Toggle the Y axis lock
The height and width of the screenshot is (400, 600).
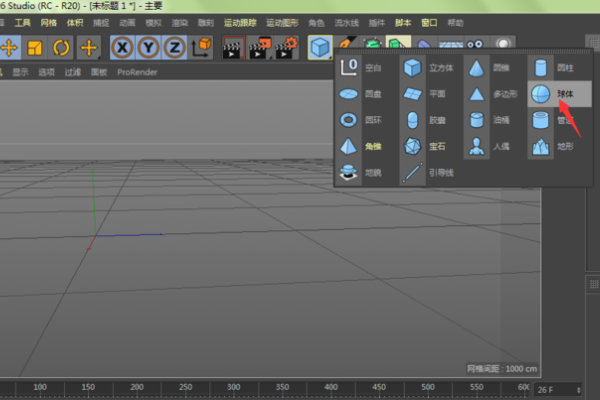click(148, 47)
